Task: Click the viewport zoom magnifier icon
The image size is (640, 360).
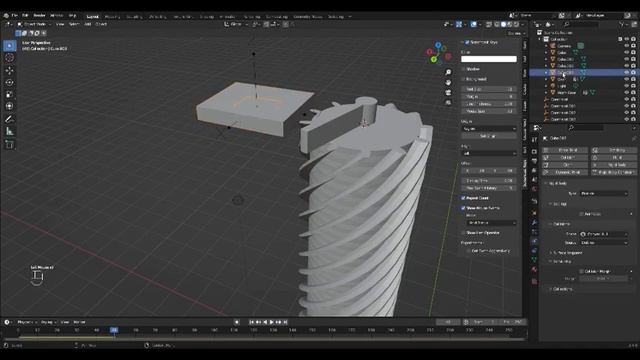Action: click(x=448, y=72)
